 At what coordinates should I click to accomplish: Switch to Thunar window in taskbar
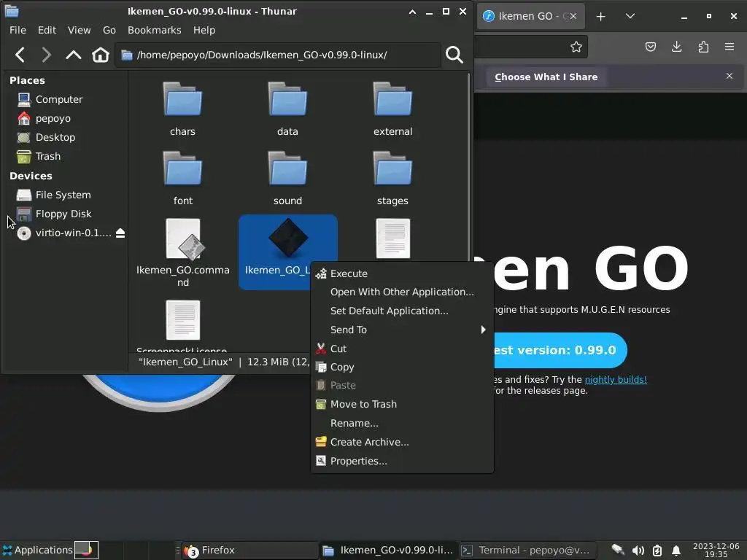pyautogui.click(x=389, y=550)
